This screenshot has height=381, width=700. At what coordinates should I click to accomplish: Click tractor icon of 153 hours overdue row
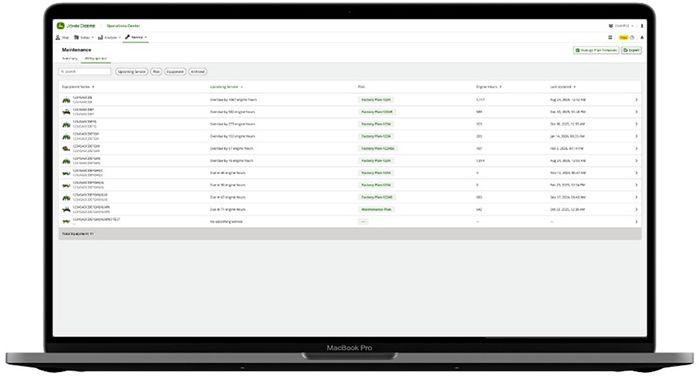(x=66, y=136)
